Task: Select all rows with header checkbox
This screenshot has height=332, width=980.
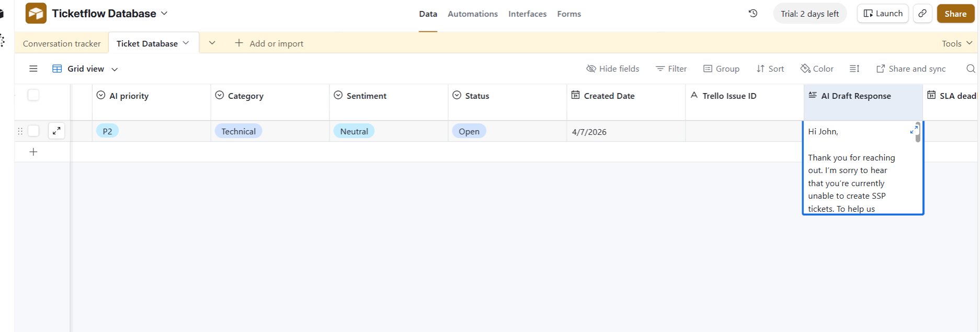Action: click(33, 95)
